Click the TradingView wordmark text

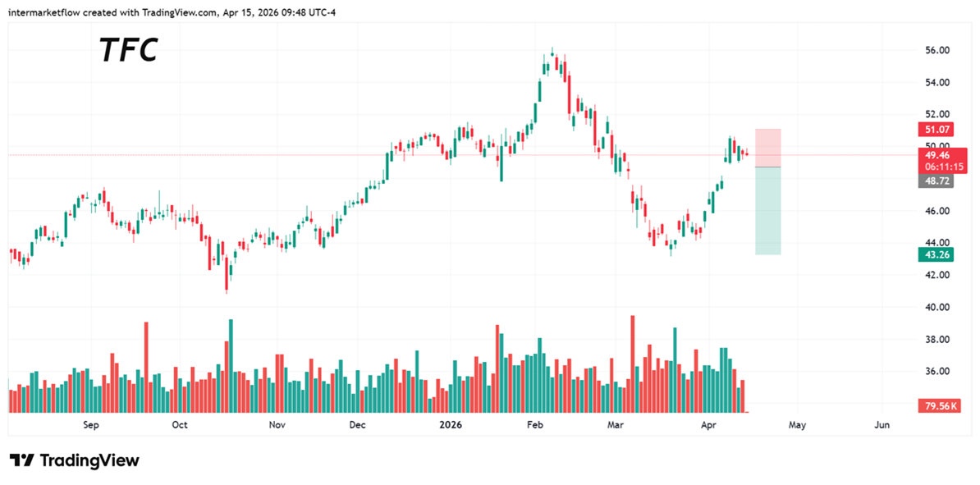pos(89,460)
